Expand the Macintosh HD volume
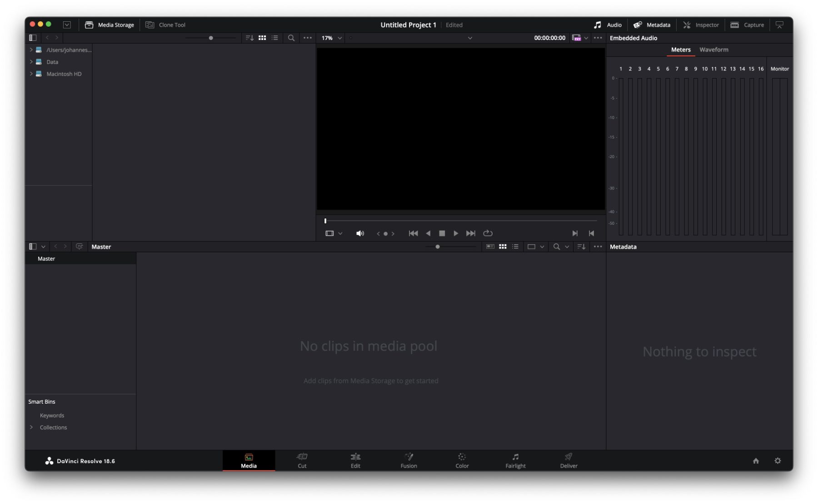 (x=31, y=74)
